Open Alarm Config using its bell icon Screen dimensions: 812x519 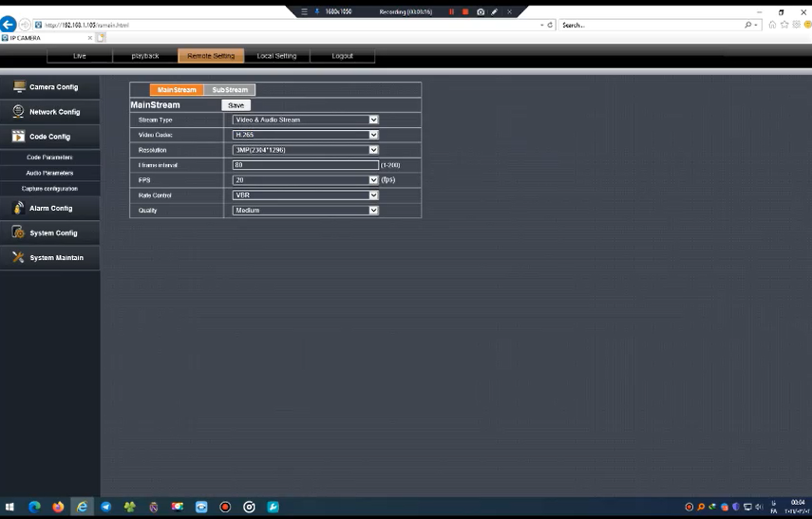(18, 208)
